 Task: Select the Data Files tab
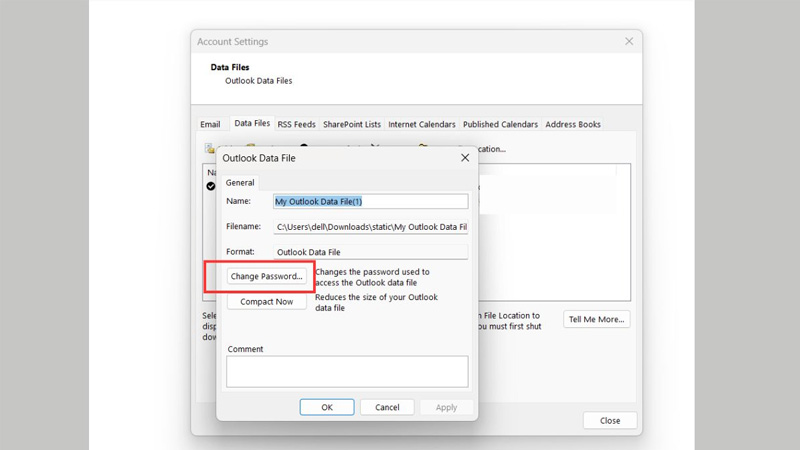click(252, 123)
